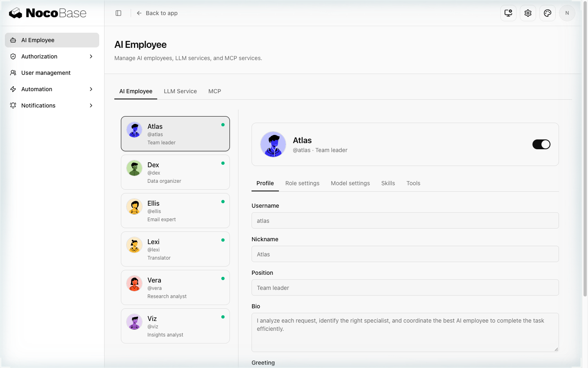The image size is (588, 368).
Task: Click Ellis's avatar in the employee list
Action: 134,206
